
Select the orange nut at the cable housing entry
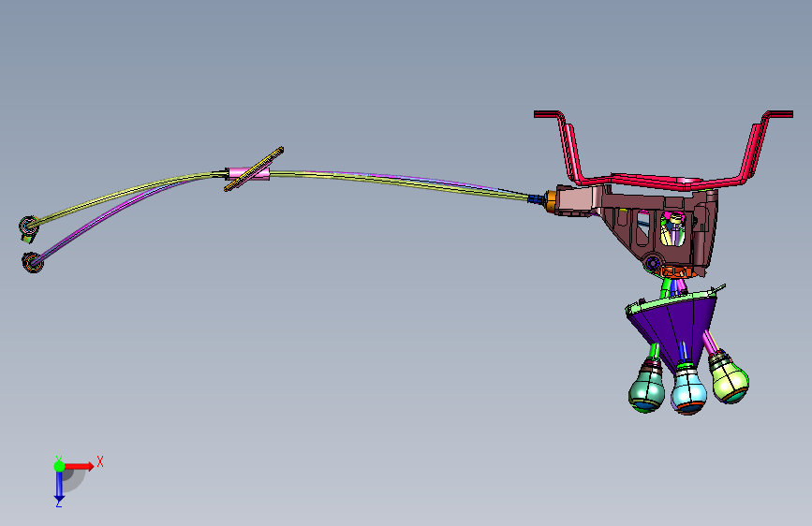tap(551, 200)
